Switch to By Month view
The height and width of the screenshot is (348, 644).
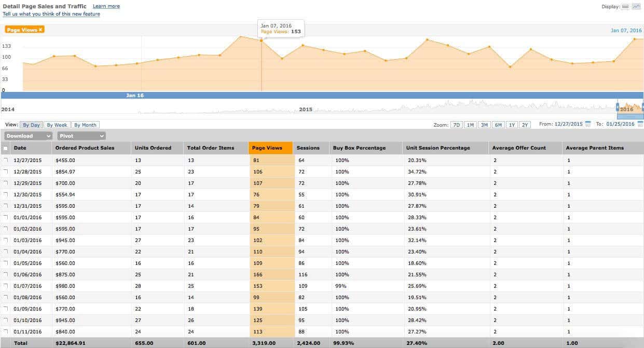(85, 125)
